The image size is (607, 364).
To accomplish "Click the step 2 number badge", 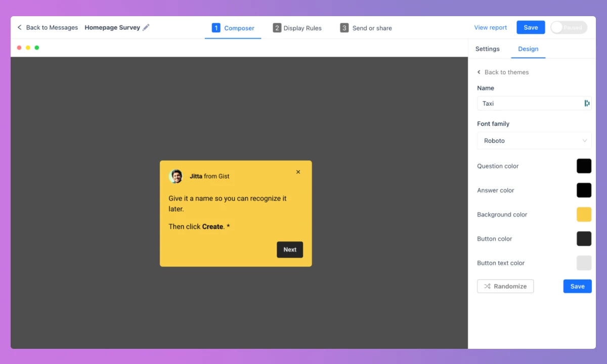I will point(277,28).
